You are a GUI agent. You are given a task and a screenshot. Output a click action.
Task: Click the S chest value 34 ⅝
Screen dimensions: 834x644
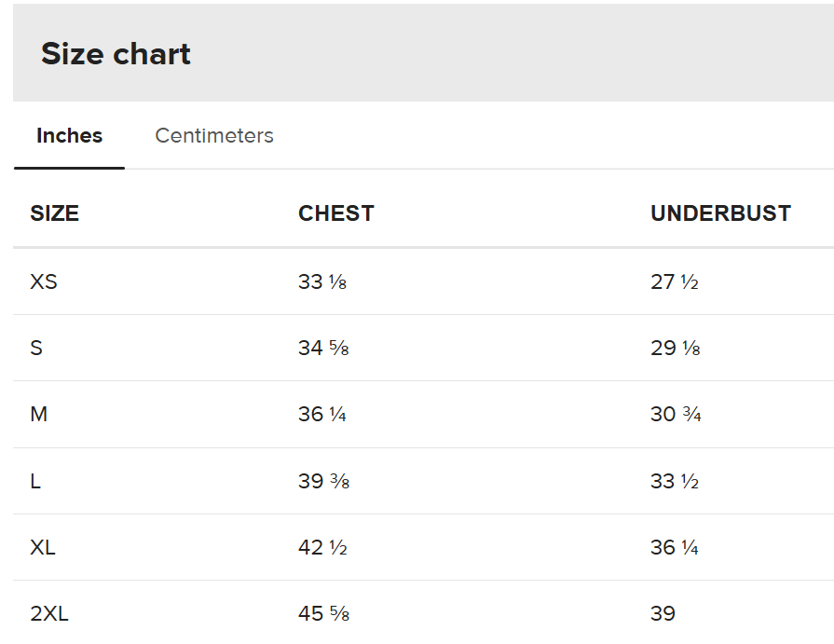[x=323, y=348]
